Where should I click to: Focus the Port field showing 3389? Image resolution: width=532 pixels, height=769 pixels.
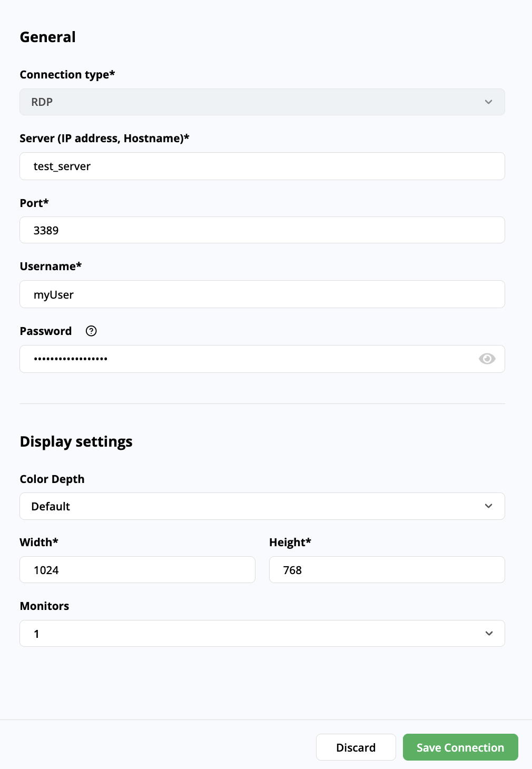pos(262,230)
